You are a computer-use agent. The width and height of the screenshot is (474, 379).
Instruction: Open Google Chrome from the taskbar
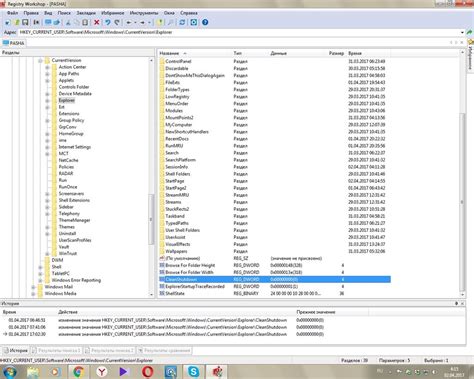(78, 372)
